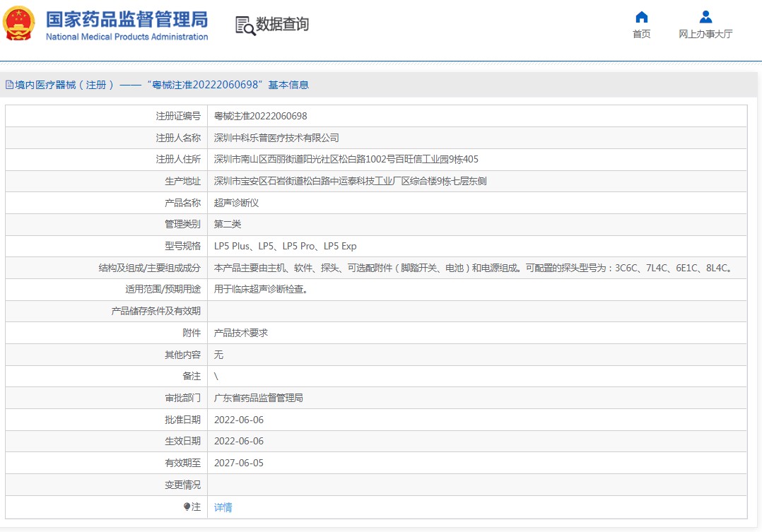Click the 有效期至 date 2027-06-05
762x532 pixels.
click(x=239, y=463)
